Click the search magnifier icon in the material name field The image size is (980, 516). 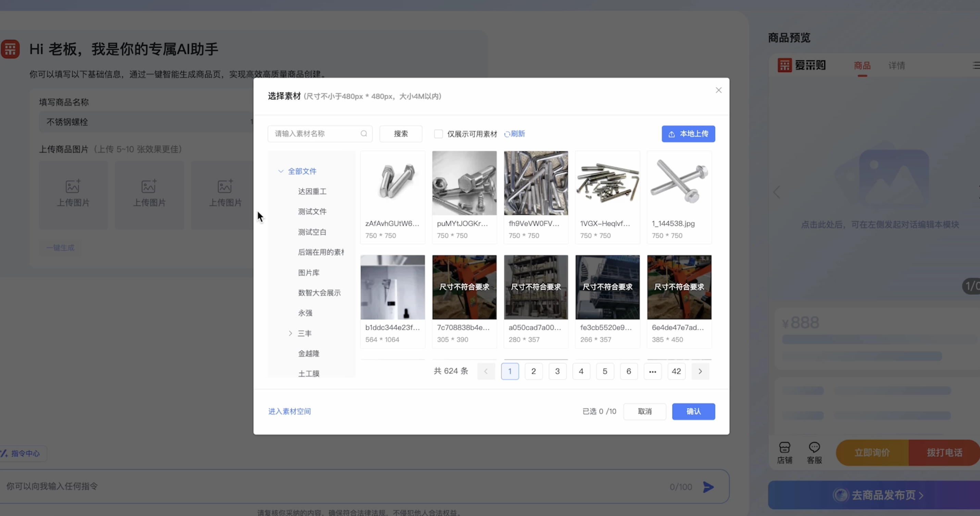(364, 134)
